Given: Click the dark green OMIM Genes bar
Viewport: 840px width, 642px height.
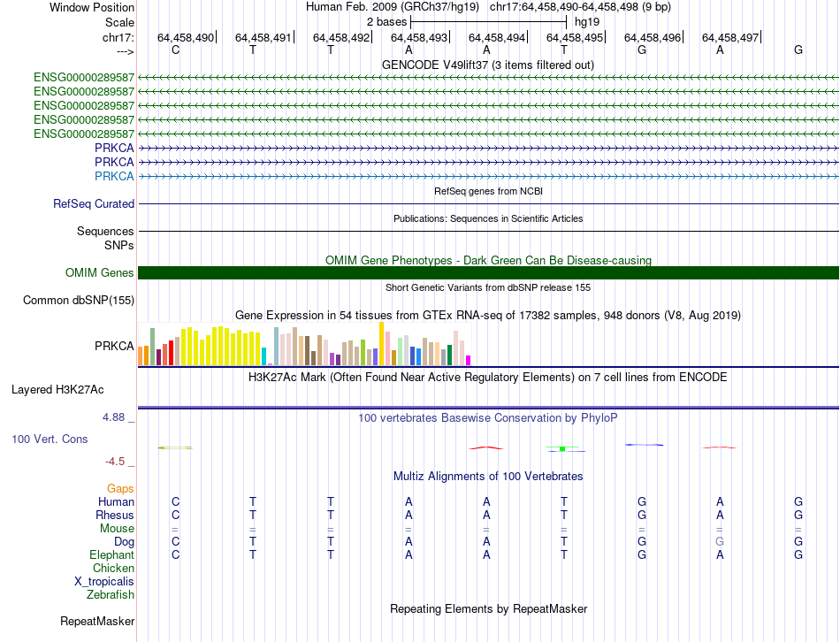Looking at the screenshot, I should (488, 273).
